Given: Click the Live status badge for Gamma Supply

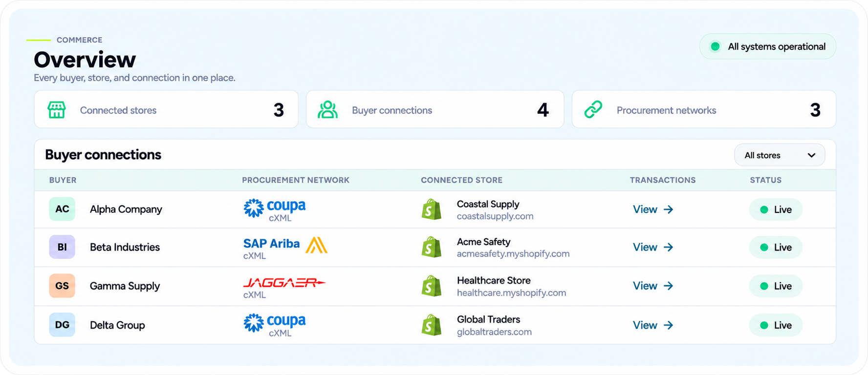Looking at the screenshot, I should coord(776,286).
